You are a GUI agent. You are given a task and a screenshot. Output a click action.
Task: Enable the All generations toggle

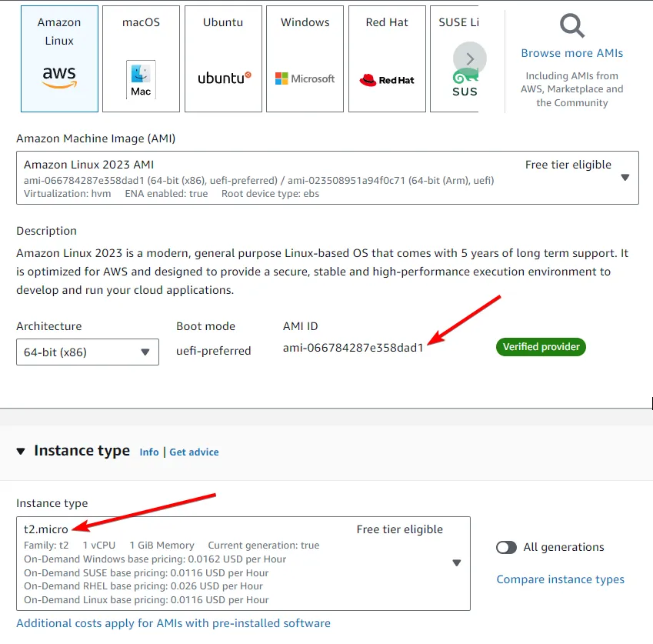pos(507,547)
